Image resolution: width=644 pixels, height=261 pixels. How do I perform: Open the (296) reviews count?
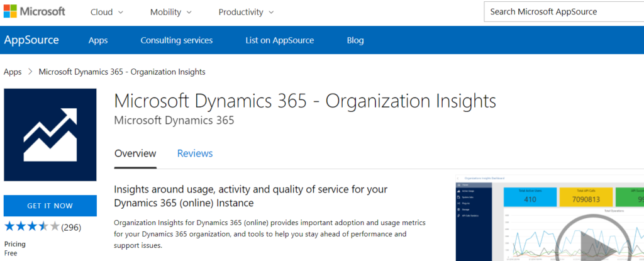(x=71, y=227)
